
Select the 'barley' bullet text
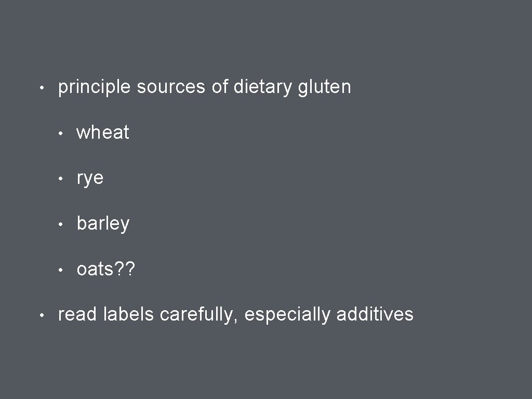tap(103, 224)
